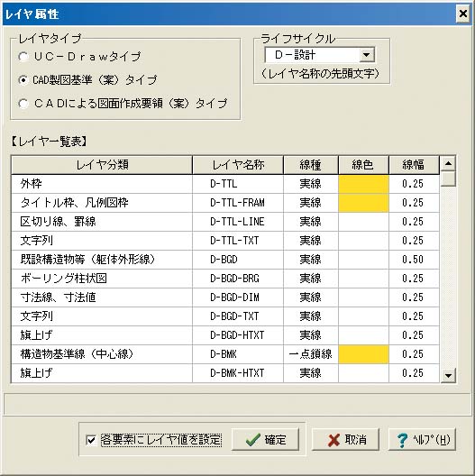Toggle 各要素にレイヤ値を設定 checkbox
475x476 pixels.
91,440
